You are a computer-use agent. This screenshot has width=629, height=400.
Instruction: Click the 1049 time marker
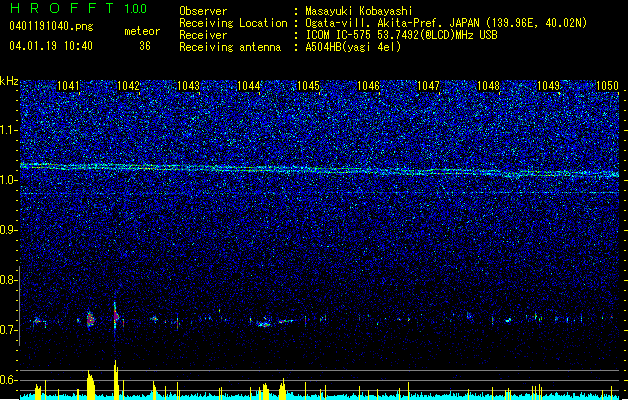point(548,86)
